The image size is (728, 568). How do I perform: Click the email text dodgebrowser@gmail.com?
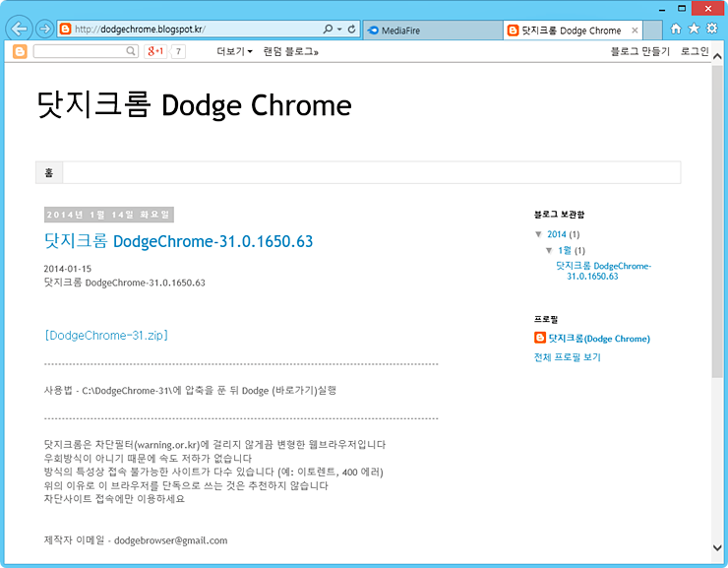[171, 540]
